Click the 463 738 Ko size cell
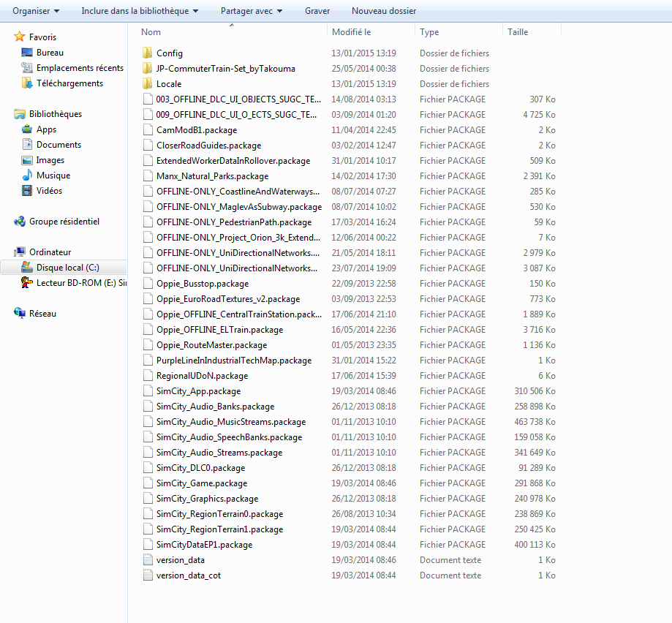This screenshot has height=623, width=672. point(535,422)
